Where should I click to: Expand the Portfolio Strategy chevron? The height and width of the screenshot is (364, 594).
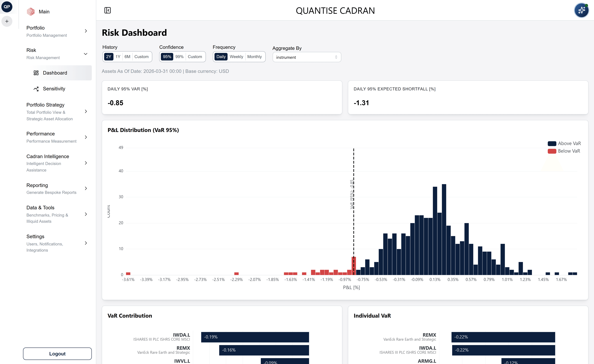86,111
